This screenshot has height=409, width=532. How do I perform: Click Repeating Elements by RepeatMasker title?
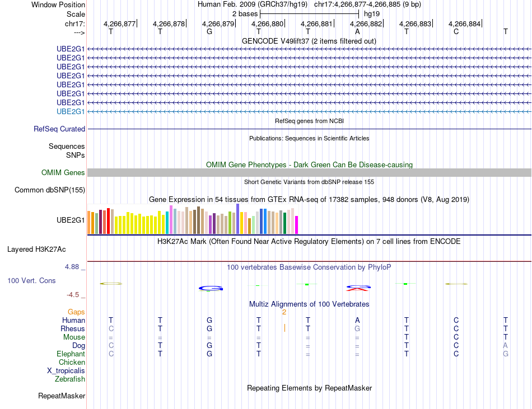pyautogui.click(x=310, y=388)
